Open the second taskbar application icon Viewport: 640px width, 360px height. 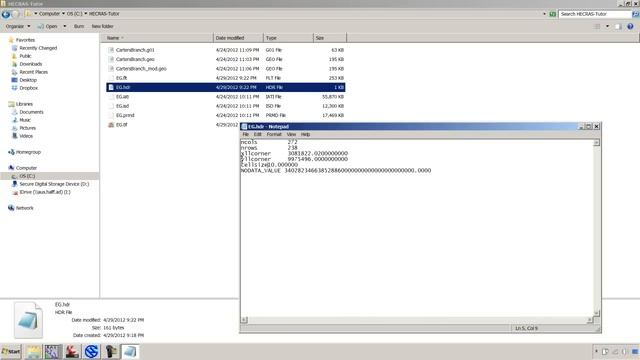click(52, 351)
